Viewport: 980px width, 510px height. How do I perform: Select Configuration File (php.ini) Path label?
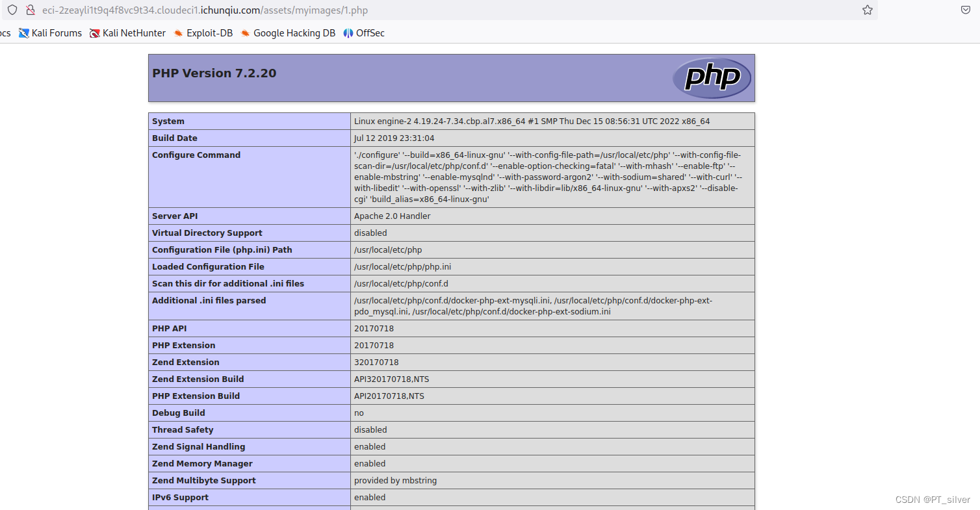pyautogui.click(x=222, y=250)
